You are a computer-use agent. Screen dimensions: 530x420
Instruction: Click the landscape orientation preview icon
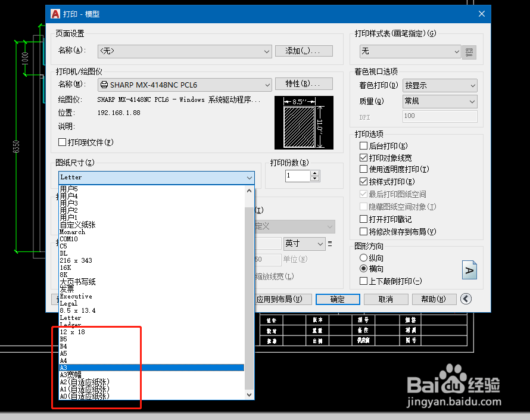click(469, 270)
